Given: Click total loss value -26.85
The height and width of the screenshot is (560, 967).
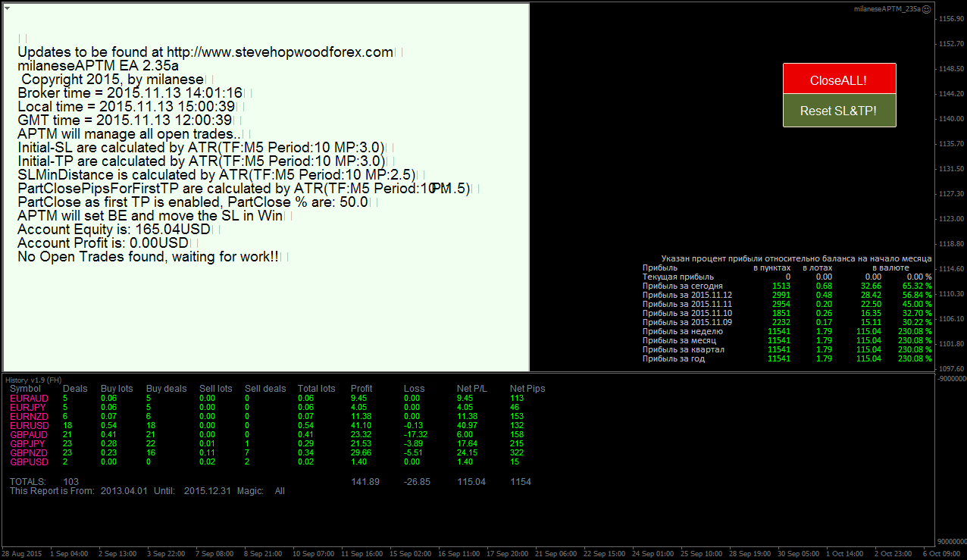Looking at the screenshot, I should point(418,482).
